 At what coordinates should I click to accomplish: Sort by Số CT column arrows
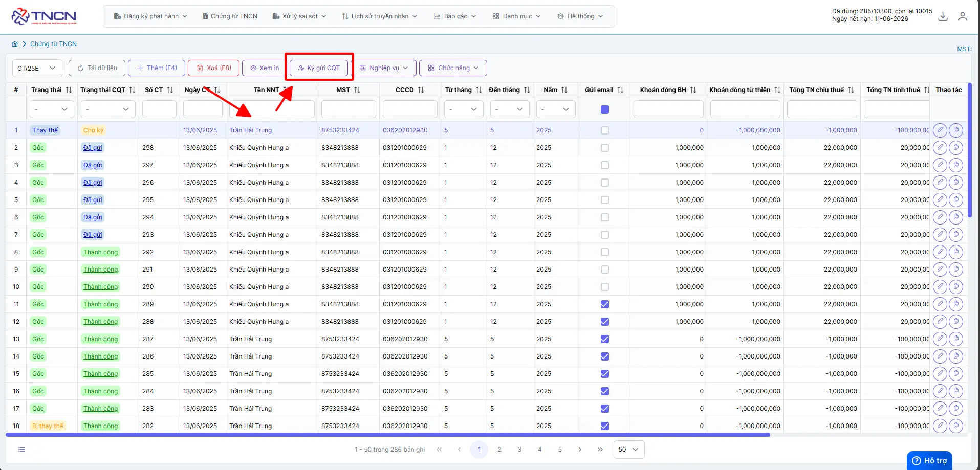pyautogui.click(x=170, y=90)
